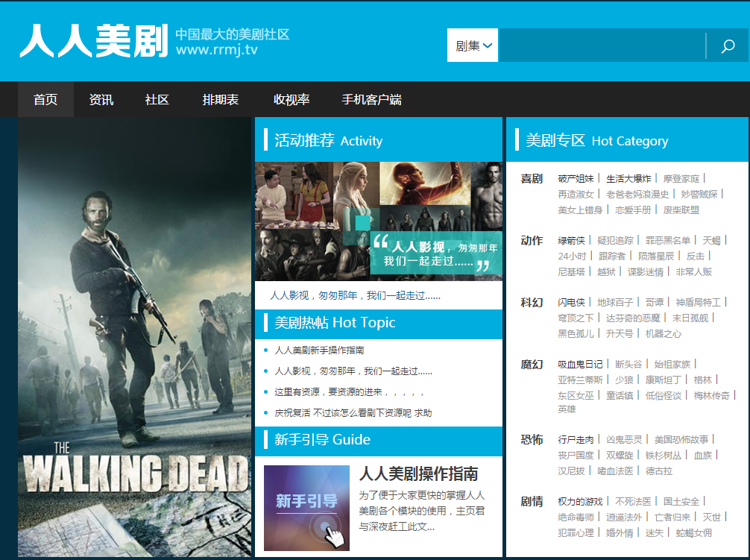Open the 汉尼拔 show link
The image size is (750, 560).
click(572, 471)
